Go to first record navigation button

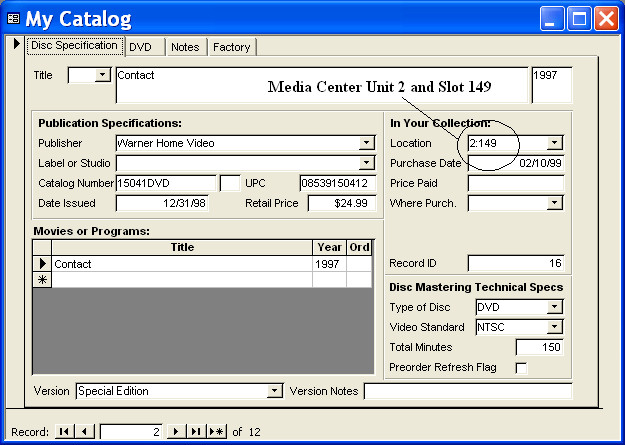(x=64, y=431)
